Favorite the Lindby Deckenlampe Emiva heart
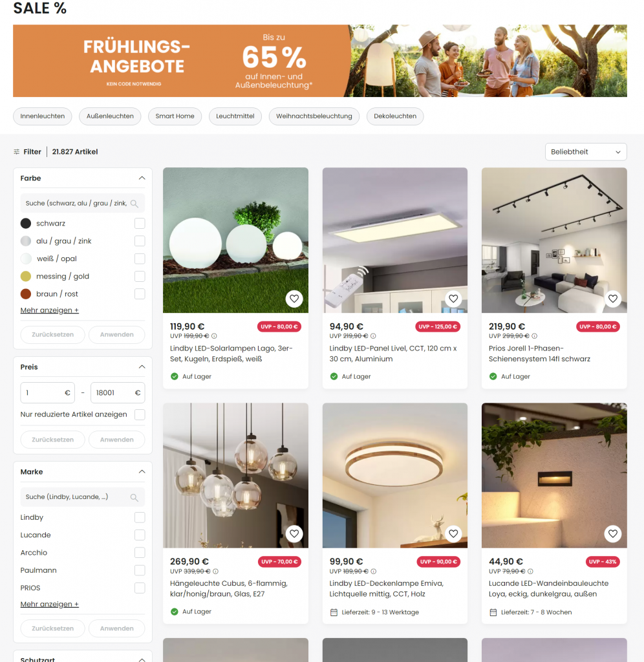 [453, 533]
